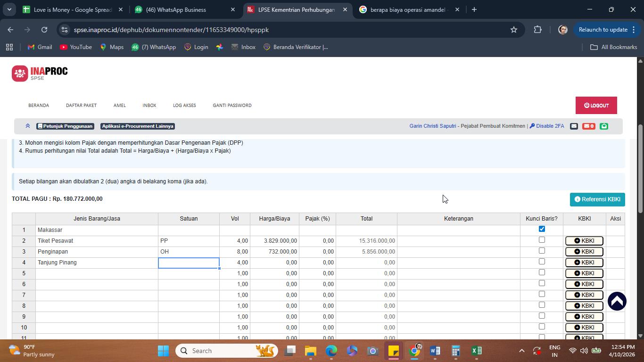Tick Kunci Baris checkbox for row 5

click(542, 272)
